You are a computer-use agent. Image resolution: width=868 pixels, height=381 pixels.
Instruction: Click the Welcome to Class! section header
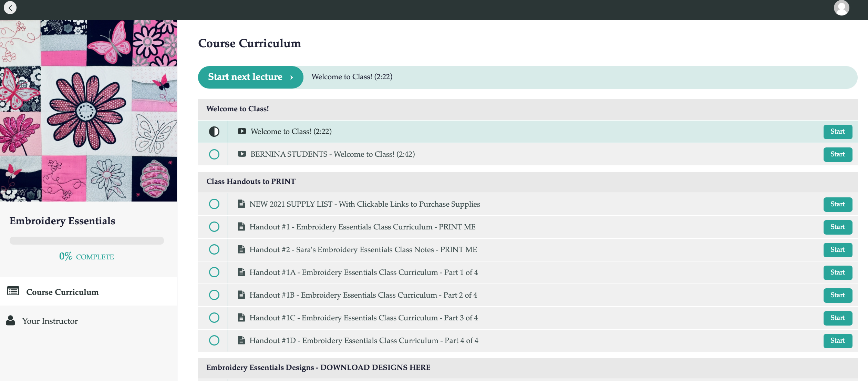click(x=528, y=109)
